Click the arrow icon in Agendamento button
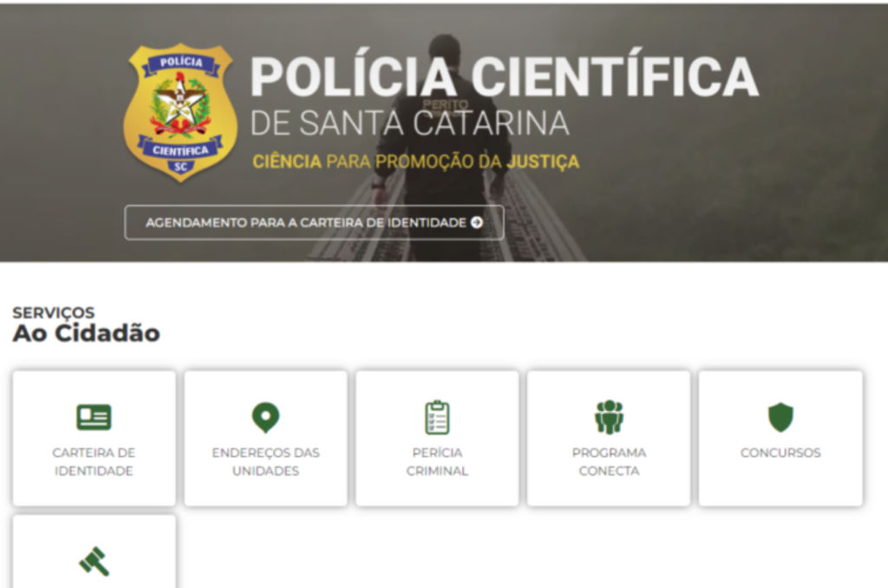 [x=477, y=223]
